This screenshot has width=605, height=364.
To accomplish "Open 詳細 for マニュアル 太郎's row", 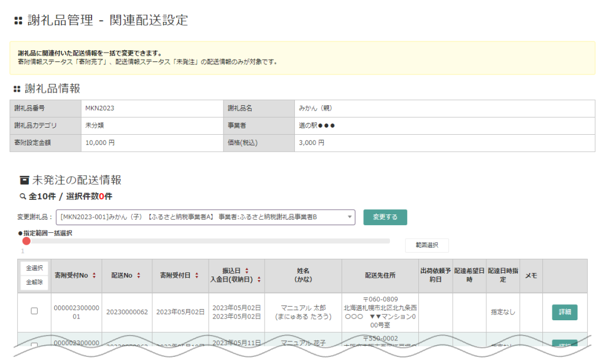I will pos(564,312).
